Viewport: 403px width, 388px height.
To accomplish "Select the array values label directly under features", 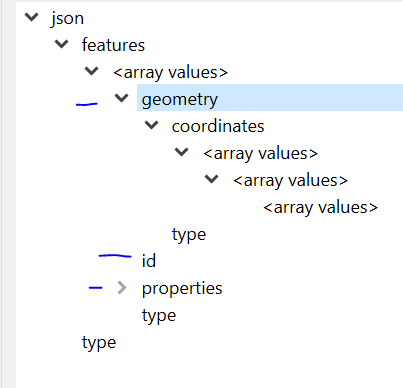I will point(171,73).
